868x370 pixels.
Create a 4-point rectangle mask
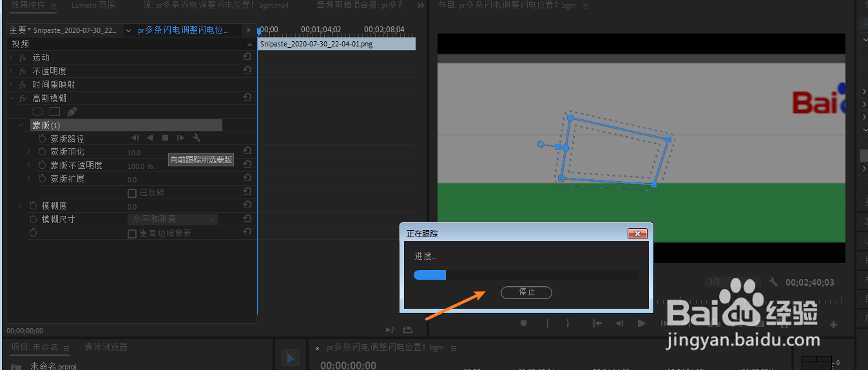55,112
